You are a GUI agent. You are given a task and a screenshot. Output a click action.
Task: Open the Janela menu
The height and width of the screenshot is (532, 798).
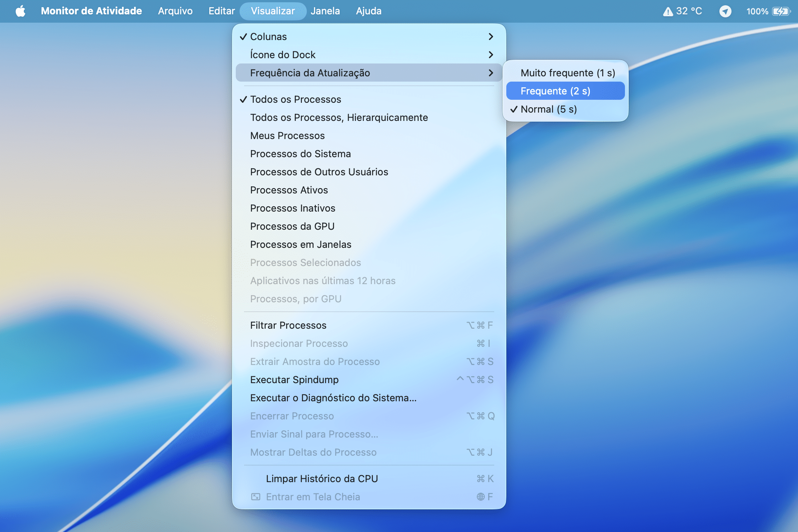coord(325,11)
